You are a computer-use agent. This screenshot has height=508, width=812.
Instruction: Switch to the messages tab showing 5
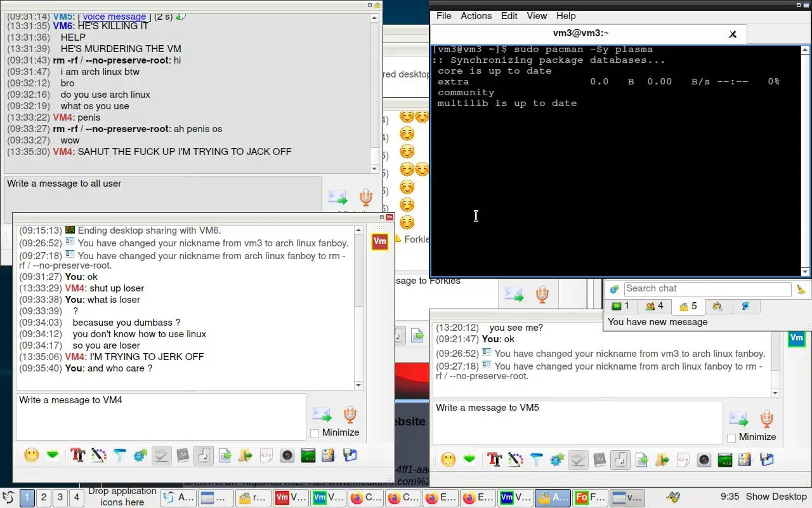point(688,306)
